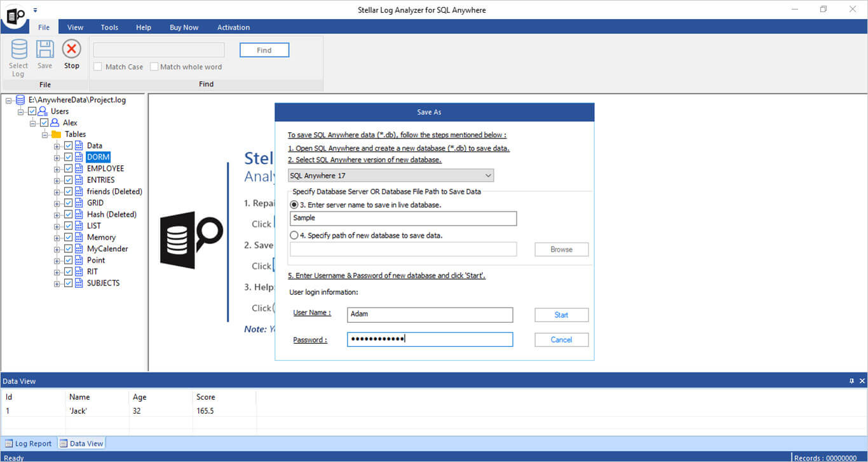
Task: Open the File ribbon tab
Action: coord(44,27)
